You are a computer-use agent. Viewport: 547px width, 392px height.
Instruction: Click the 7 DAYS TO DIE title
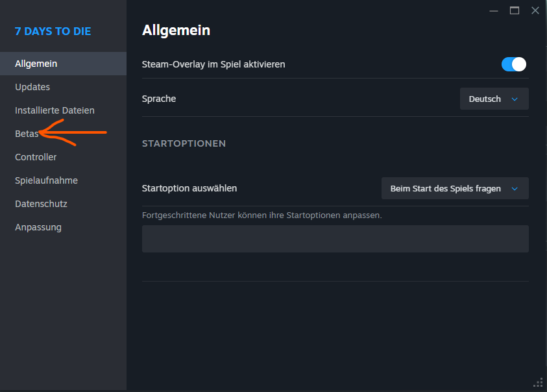tap(53, 31)
